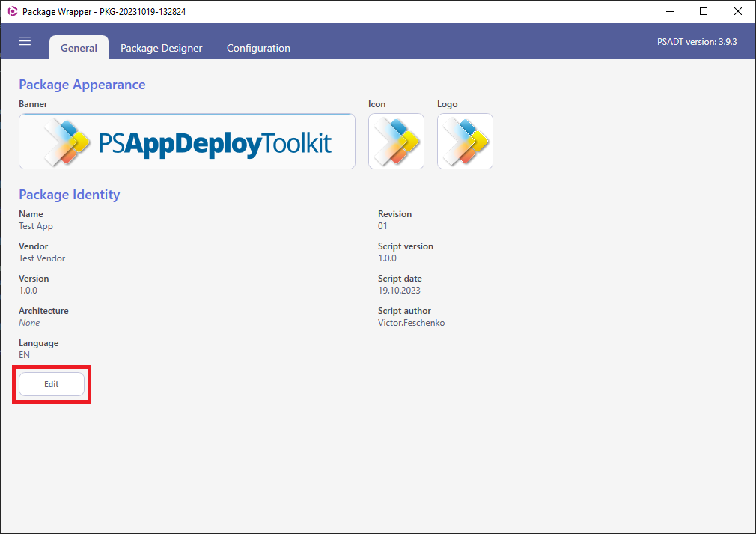The height and width of the screenshot is (534, 756).
Task: Click the Package Appearance heading
Action: click(82, 85)
